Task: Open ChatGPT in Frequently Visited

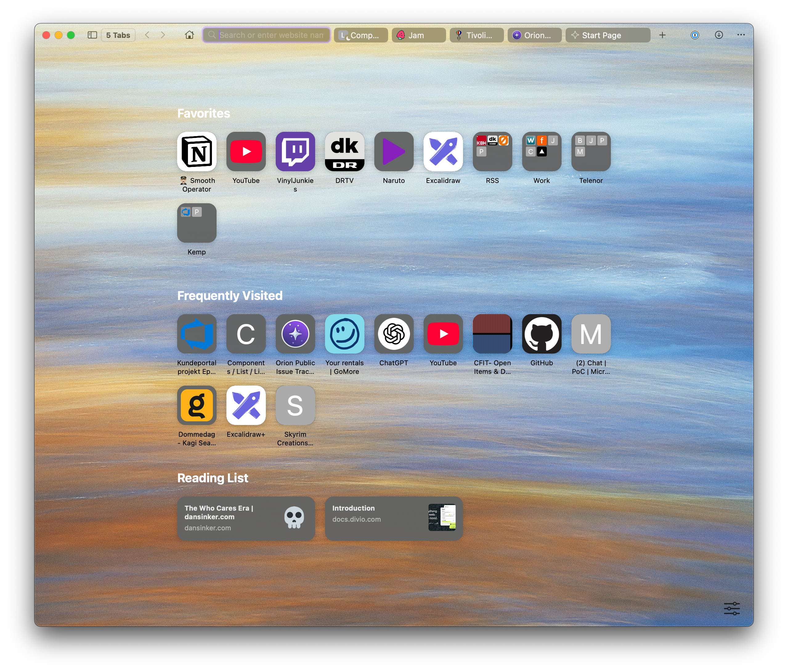Action: (x=394, y=334)
